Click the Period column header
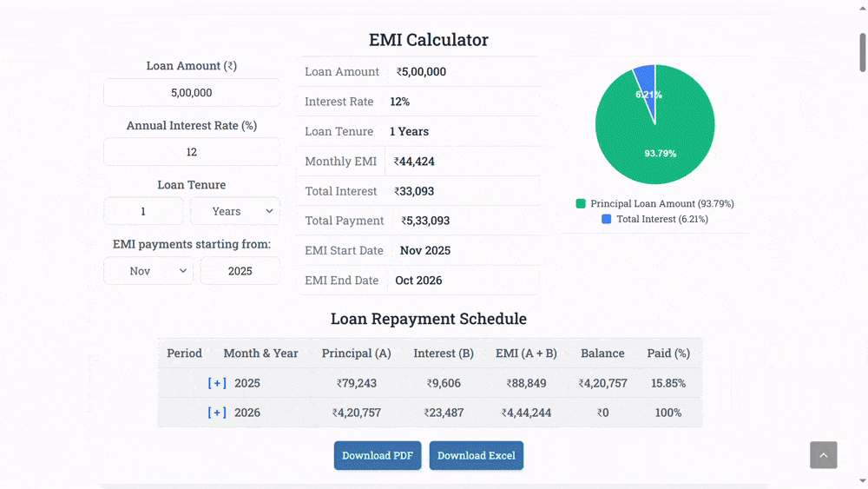Viewport: 868px width, 489px height. tap(184, 354)
